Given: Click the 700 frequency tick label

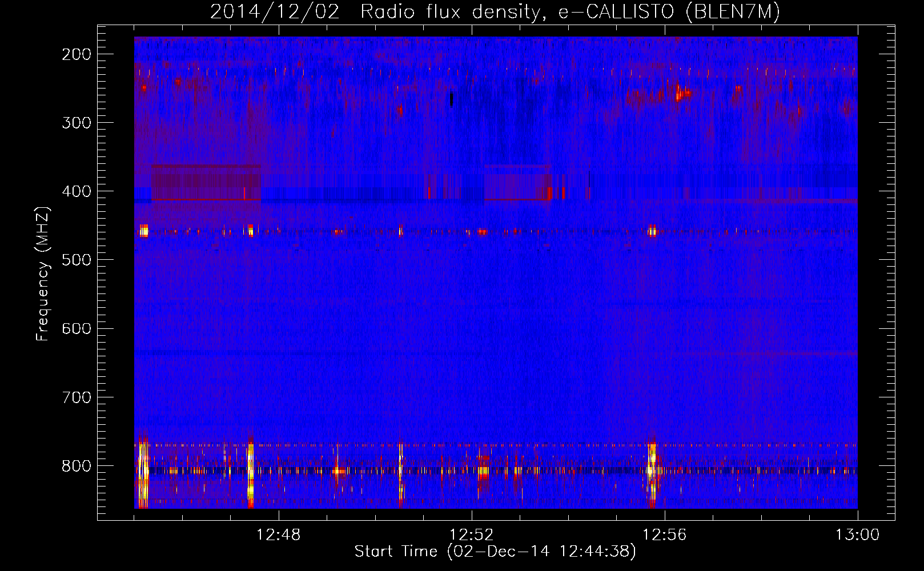Looking at the screenshot, I should click(77, 397).
